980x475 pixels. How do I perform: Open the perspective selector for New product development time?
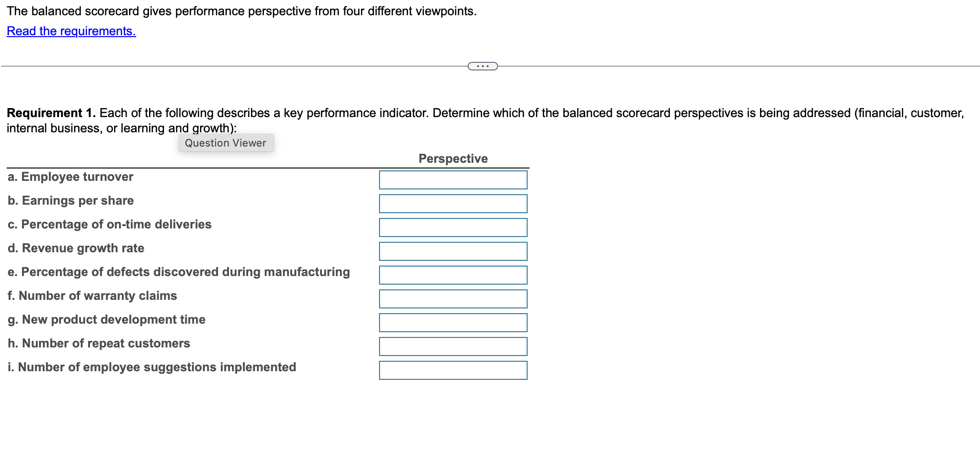click(452, 322)
